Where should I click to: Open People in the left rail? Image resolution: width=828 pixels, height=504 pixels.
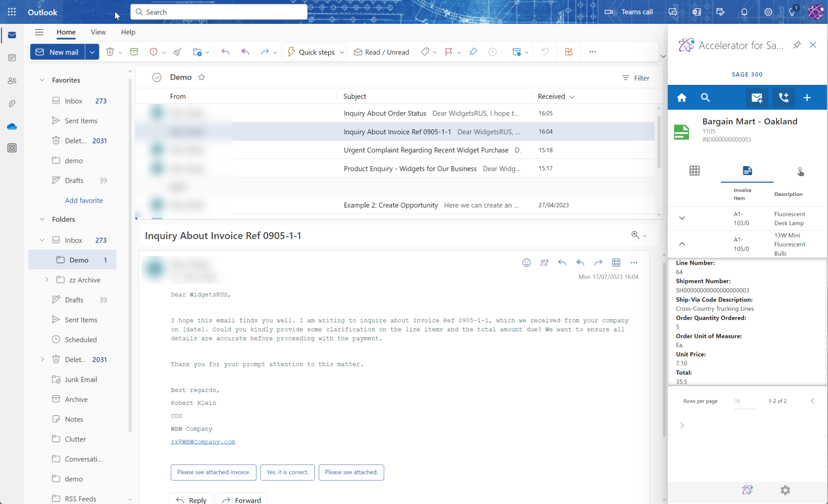(12, 80)
